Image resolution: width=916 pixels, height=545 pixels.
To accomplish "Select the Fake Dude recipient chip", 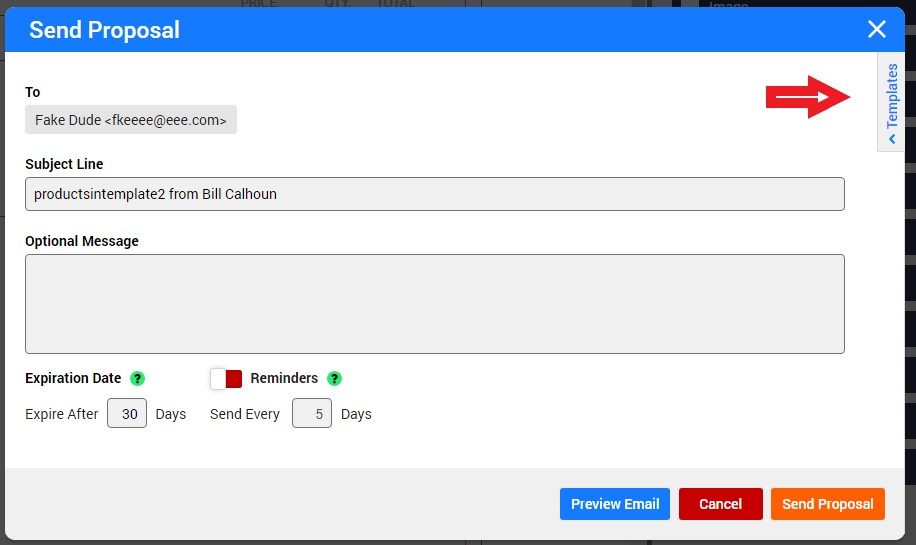I will (131, 120).
